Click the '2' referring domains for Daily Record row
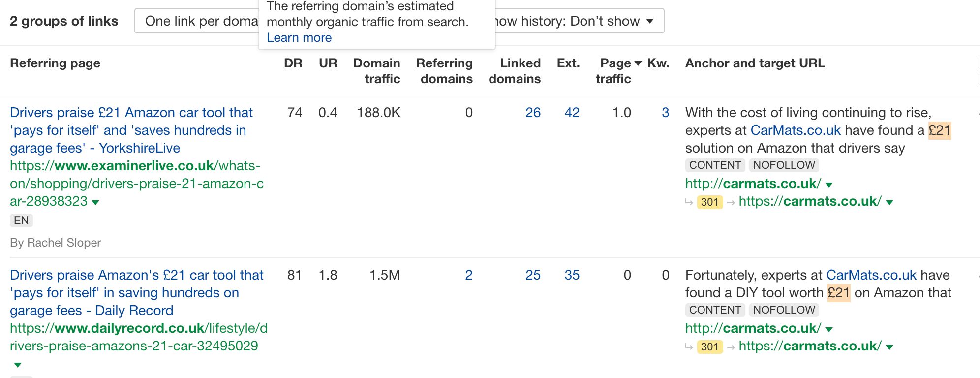Screen dimensions: 980x378 click(x=467, y=275)
